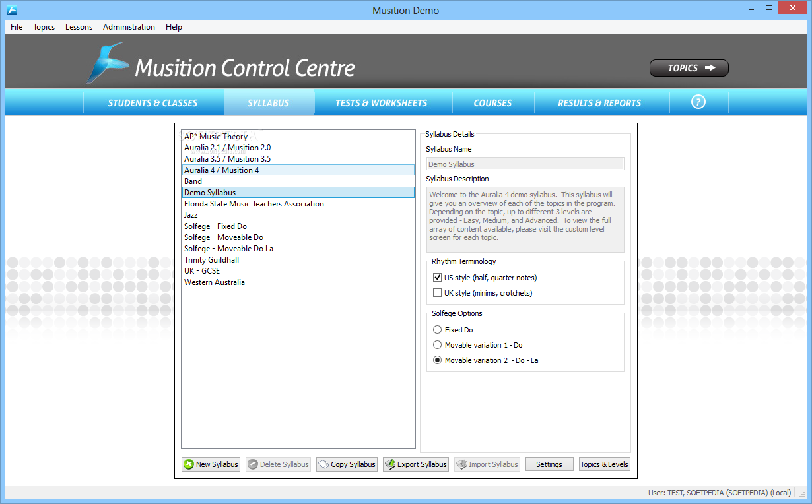Click Delete Syllabus button

(278, 464)
